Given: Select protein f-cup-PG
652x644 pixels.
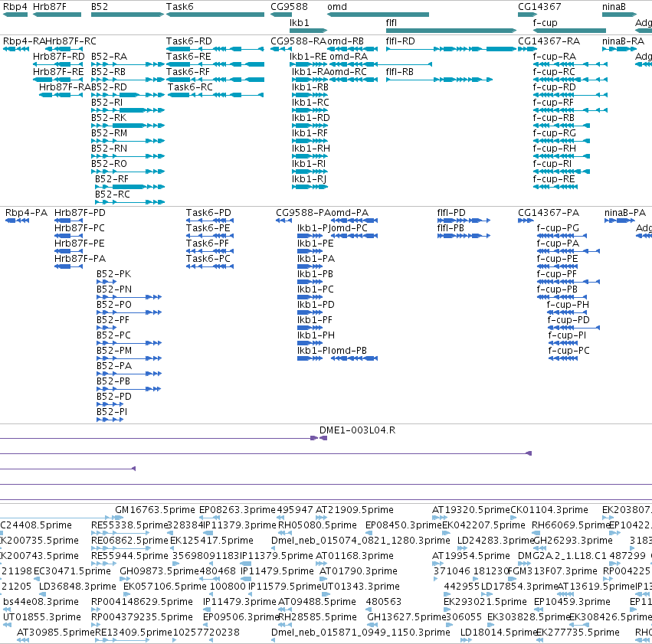Looking at the screenshot, I should click(x=562, y=236).
